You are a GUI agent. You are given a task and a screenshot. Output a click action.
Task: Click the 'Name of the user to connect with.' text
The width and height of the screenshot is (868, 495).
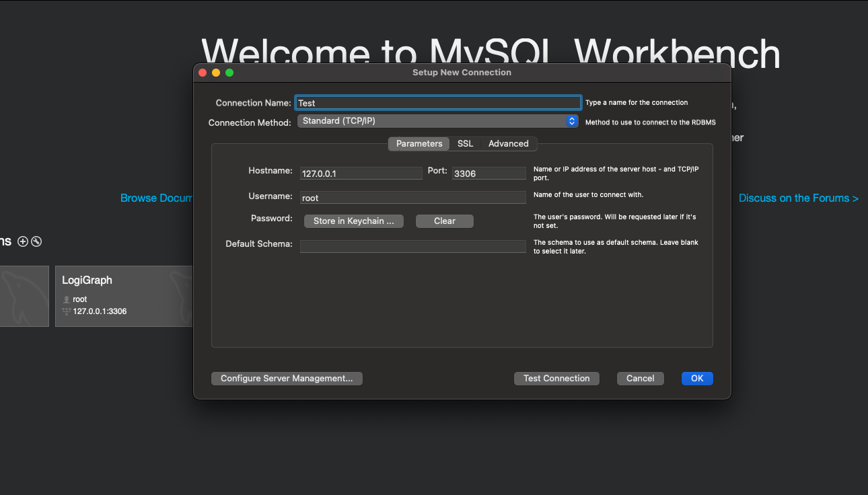coord(589,195)
